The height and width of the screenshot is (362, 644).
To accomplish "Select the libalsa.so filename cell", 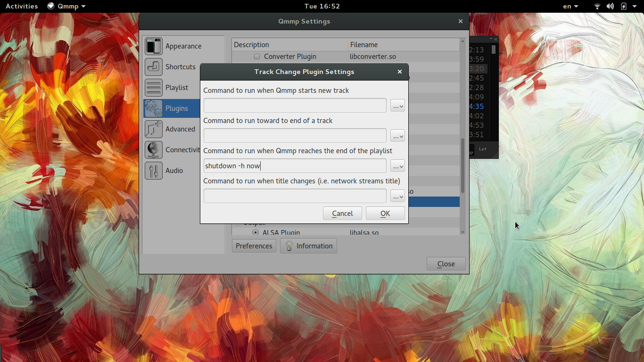I will coord(364,232).
